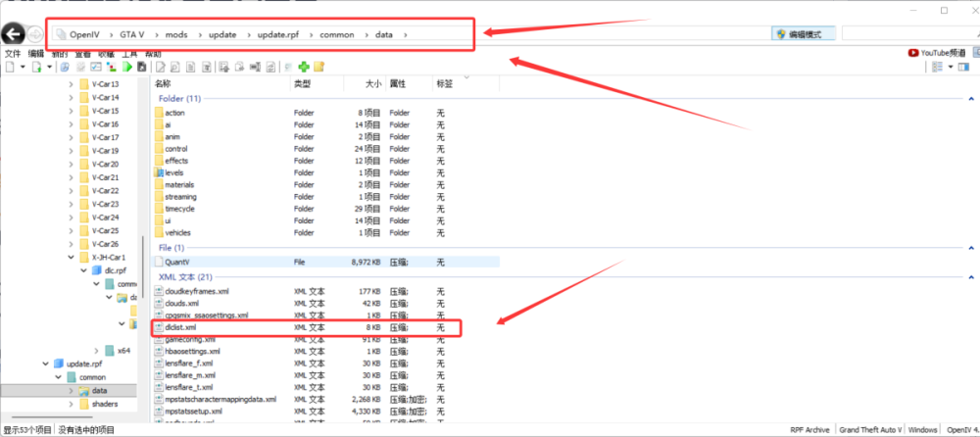Click the shield icon in 编辑模式 button
This screenshot has height=437, width=980.
pyautogui.click(x=781, y=34)
